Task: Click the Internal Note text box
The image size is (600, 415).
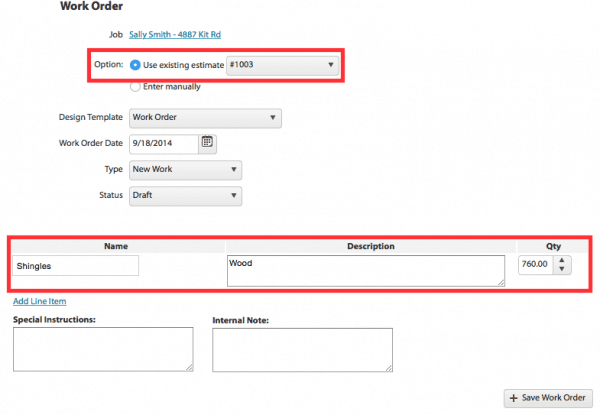Action: tap(303, 350)
